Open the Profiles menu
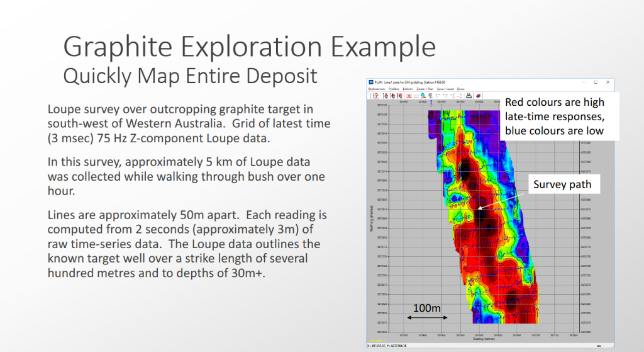 [x=394, y=89]
